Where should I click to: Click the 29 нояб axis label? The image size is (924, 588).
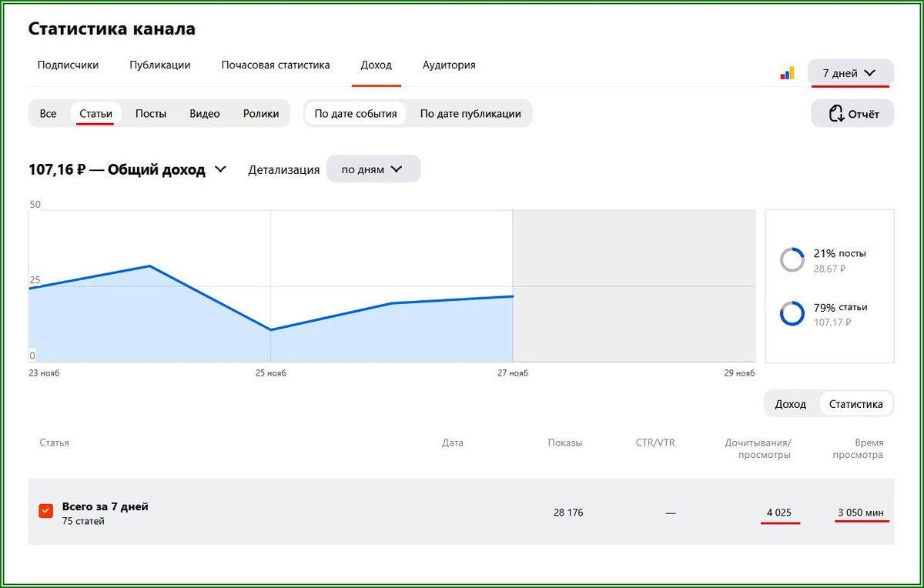(x=740, y=373)
